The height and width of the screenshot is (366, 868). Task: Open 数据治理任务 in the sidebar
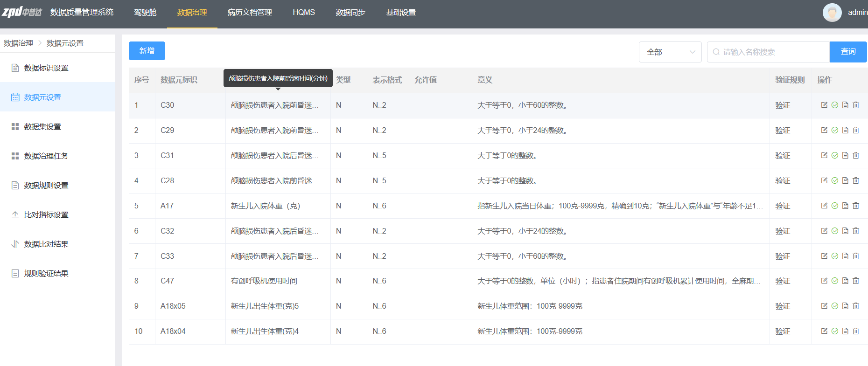point(57,156)
